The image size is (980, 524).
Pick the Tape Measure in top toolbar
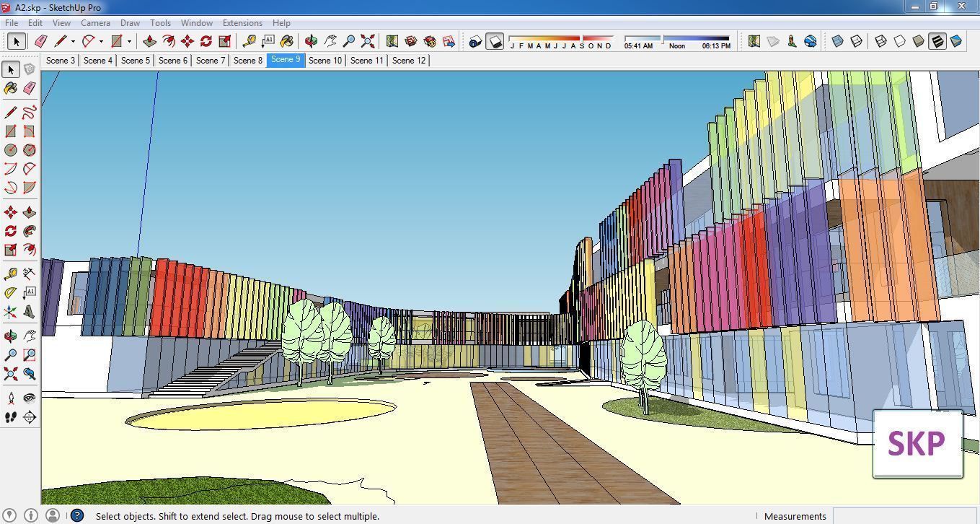click(250, 41)
